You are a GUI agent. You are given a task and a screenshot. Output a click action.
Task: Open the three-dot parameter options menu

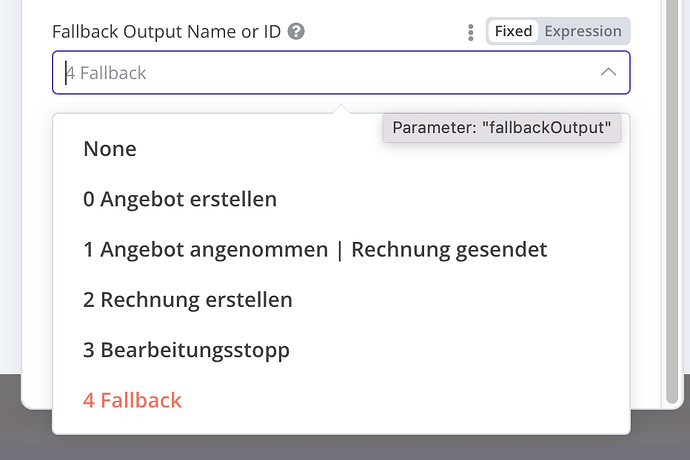tap(471, 32)
